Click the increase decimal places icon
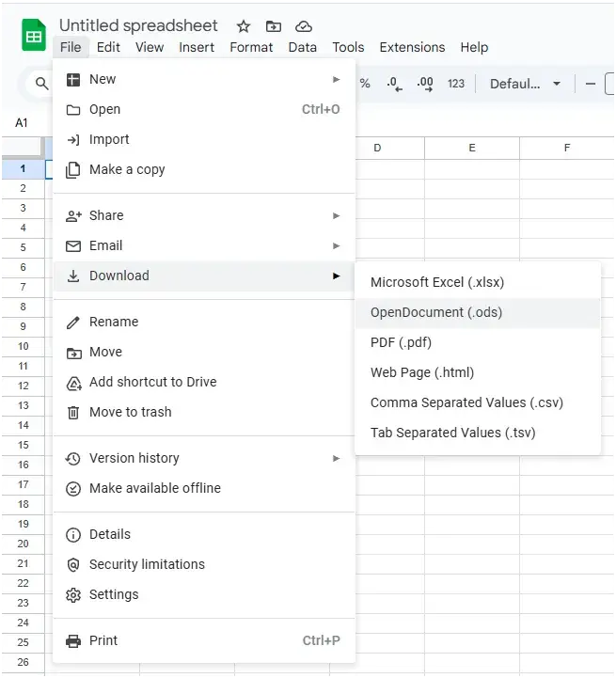 [x=425, y=84]
